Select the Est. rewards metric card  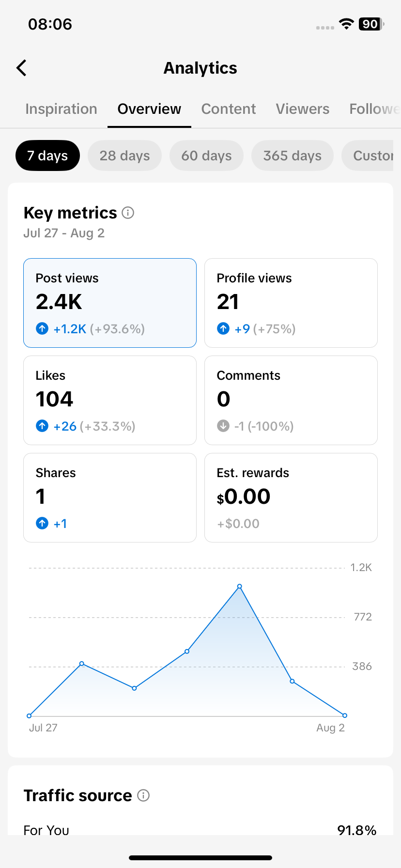(x=291, y=497)
